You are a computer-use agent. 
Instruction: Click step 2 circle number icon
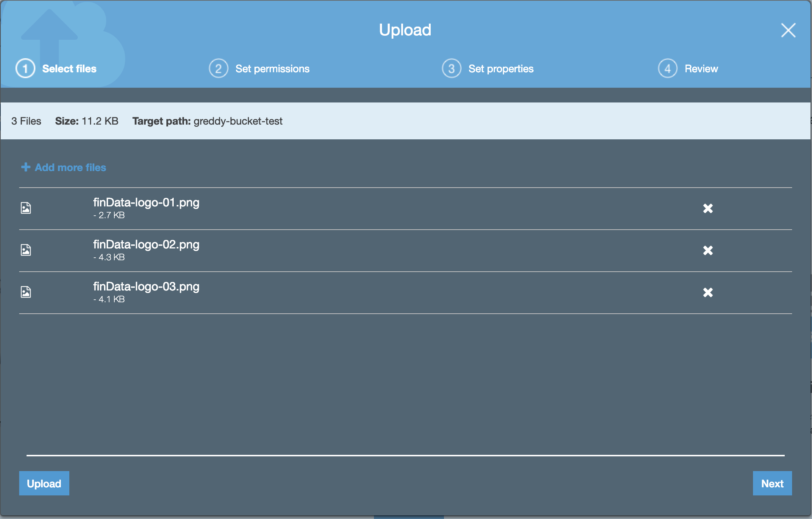[218, 69]
